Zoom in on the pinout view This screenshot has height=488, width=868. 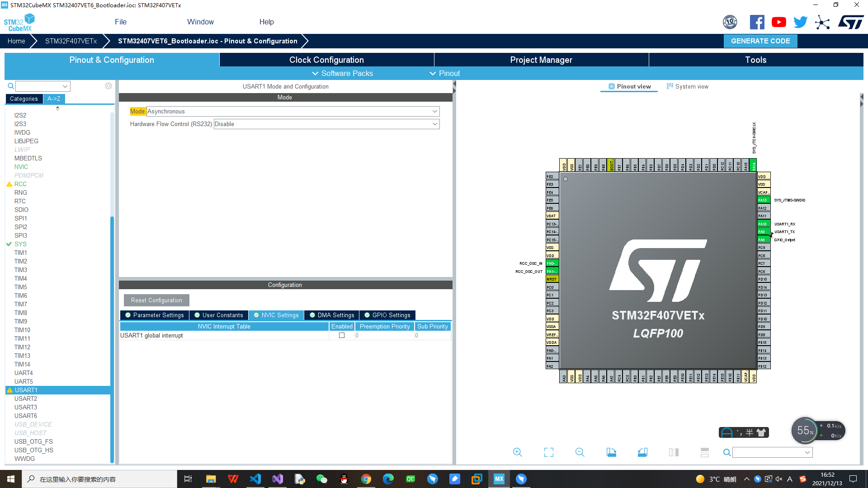(517, 452)
